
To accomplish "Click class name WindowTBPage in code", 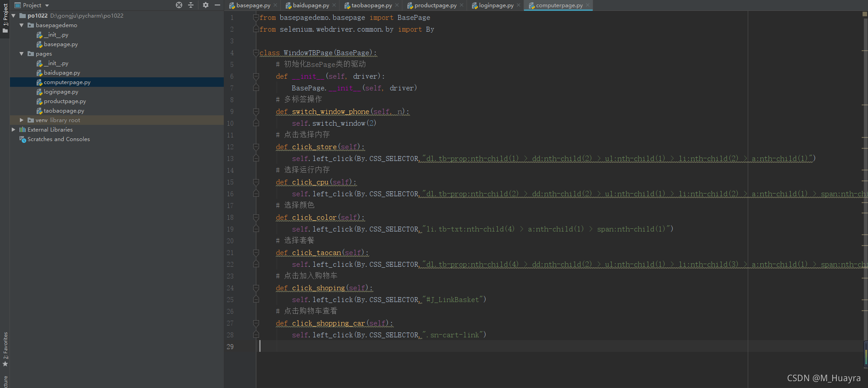I will tap(308, 53).
